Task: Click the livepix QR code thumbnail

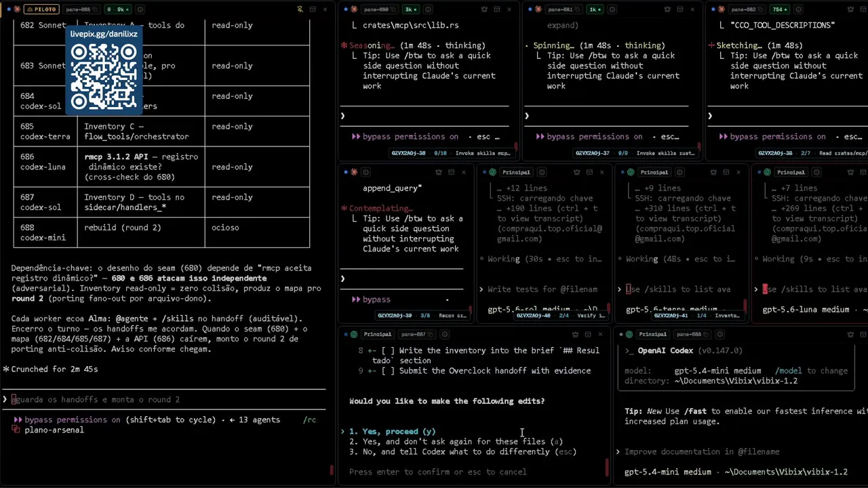Action: (104, 77)
